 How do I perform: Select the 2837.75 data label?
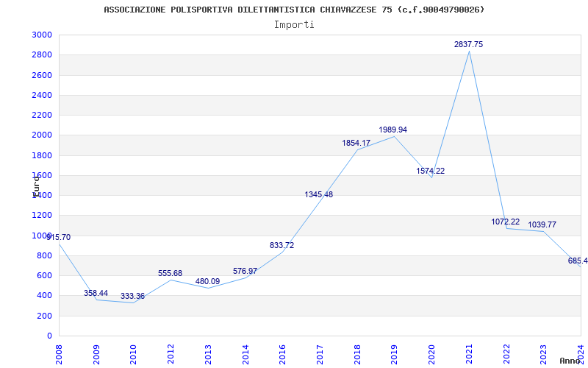tap(468, 44)
